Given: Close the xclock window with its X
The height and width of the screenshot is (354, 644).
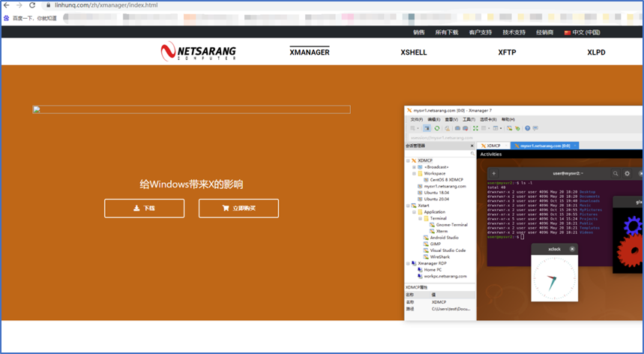Looking at the screenshot, I should click(x=572, y=249).
